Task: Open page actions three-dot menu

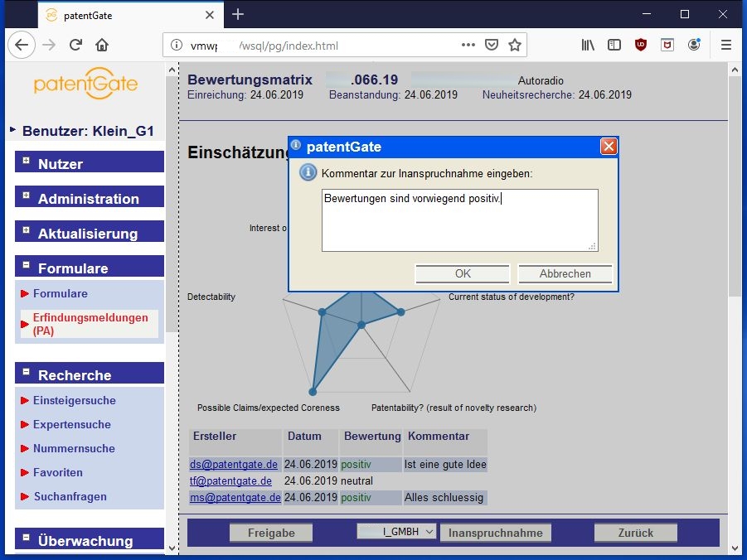Action: [468, 45]
